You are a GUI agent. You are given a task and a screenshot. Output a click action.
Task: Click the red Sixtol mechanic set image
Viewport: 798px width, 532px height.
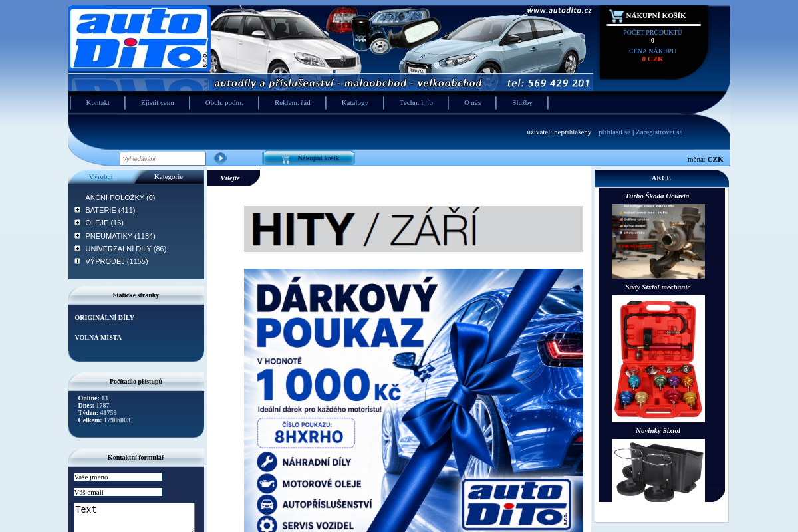(658, 358)
